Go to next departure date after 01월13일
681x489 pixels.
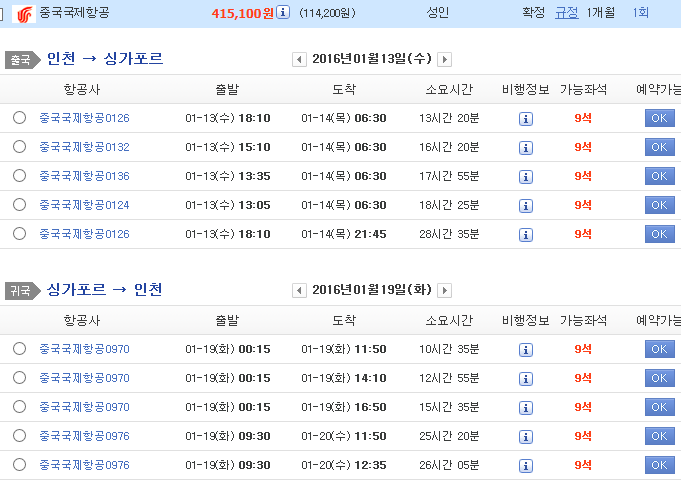444,59
